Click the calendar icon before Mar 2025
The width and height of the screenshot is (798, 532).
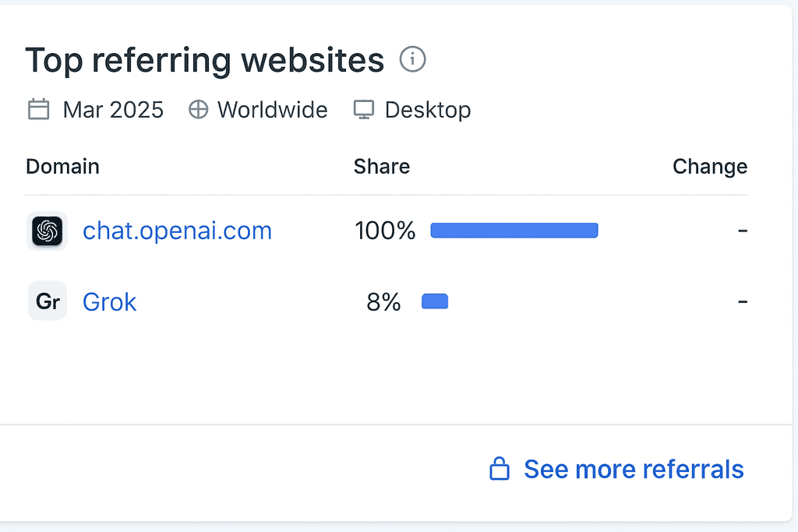[x=39, y=109]
